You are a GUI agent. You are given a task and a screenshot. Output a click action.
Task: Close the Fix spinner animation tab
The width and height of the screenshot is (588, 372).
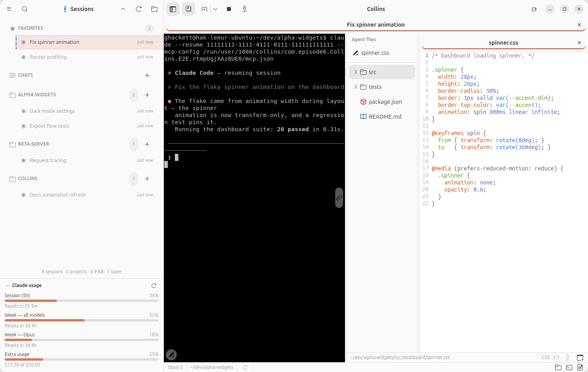(579, 25)
